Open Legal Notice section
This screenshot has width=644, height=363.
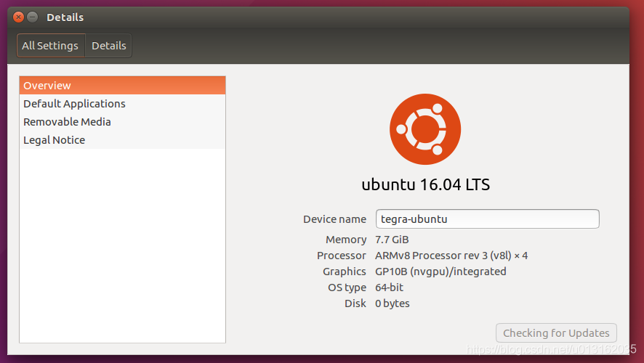tap(122, 140)
